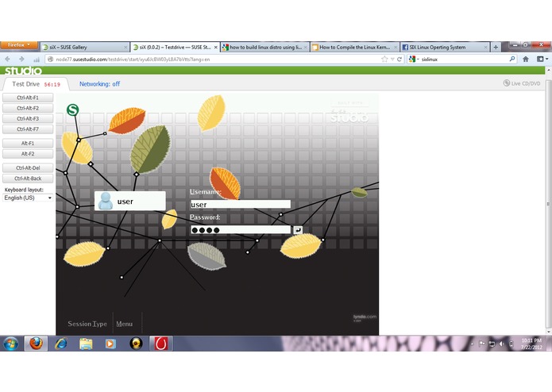Open the Keyboard layout dropdown
This screenshot has height=392, width=552.
click(x=28, y=198)
